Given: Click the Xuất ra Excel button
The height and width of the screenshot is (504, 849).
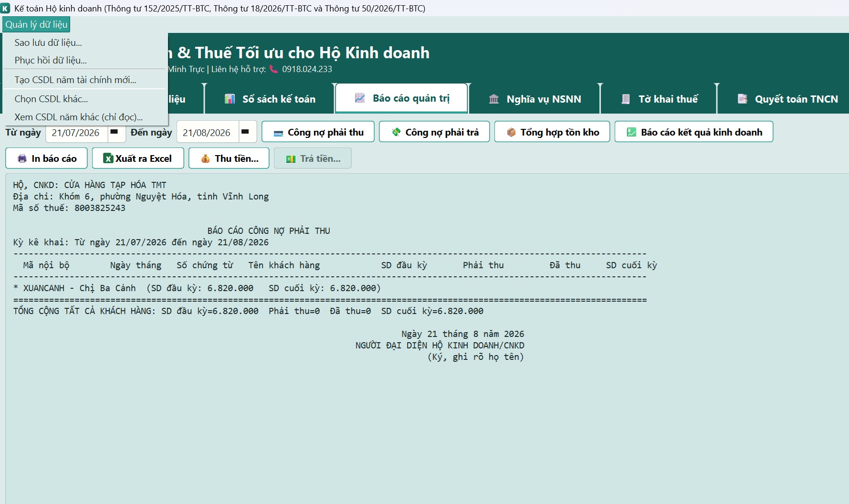Looking at the screenshot, I should point(138,158).
